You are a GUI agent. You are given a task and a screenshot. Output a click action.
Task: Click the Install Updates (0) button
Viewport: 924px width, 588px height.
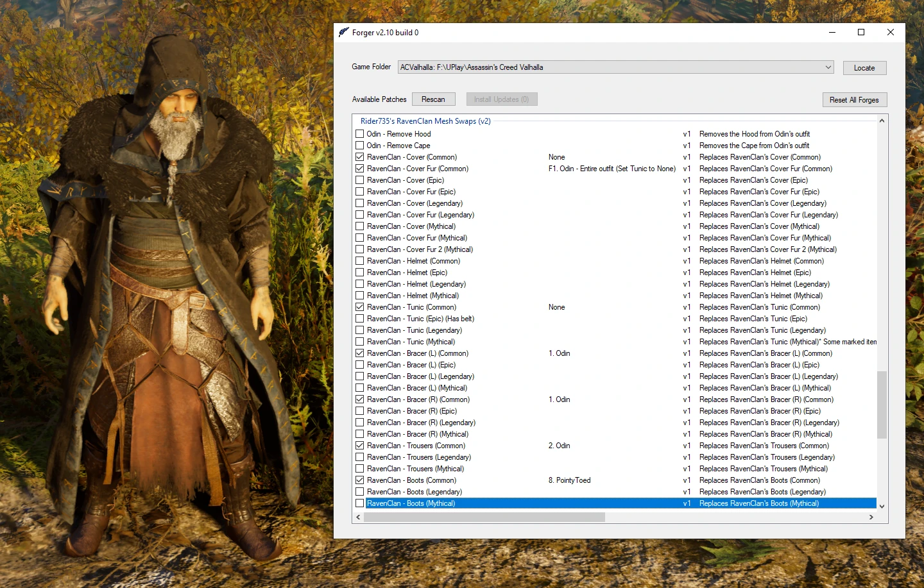(502, 99)
